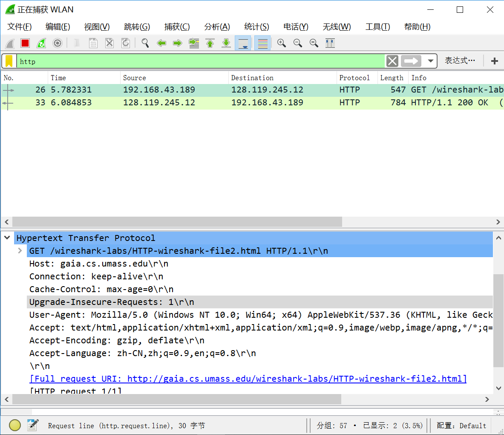The image size is (504, 435).
Task: Restart the current capture
Action: 41,43
